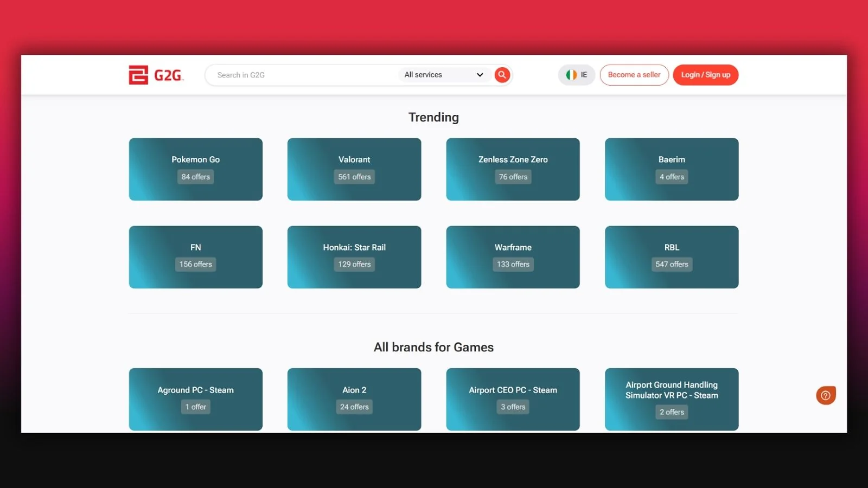Click Become a seller button
The width and height of the screenshot is (868, 488).
click(x=634, y=75)
